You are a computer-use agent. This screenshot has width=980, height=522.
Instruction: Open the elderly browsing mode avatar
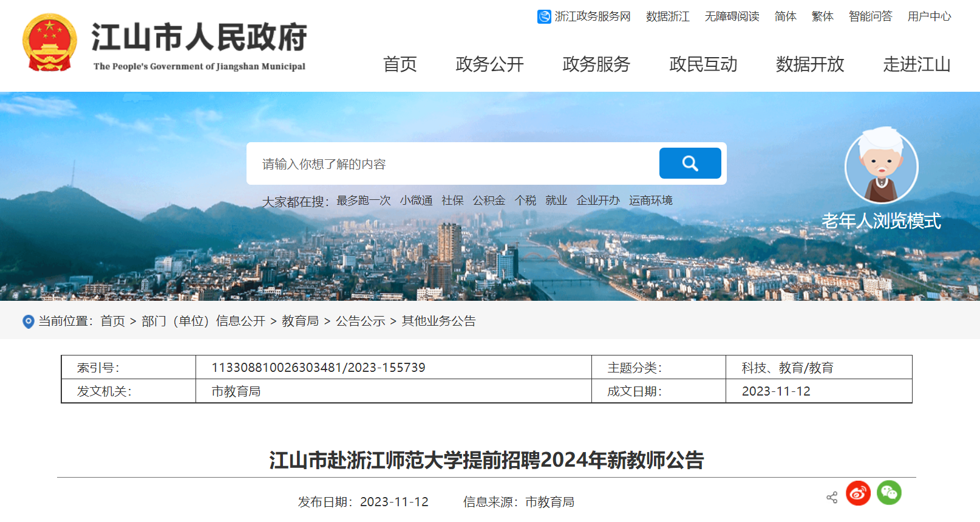[x=881, y=167]
